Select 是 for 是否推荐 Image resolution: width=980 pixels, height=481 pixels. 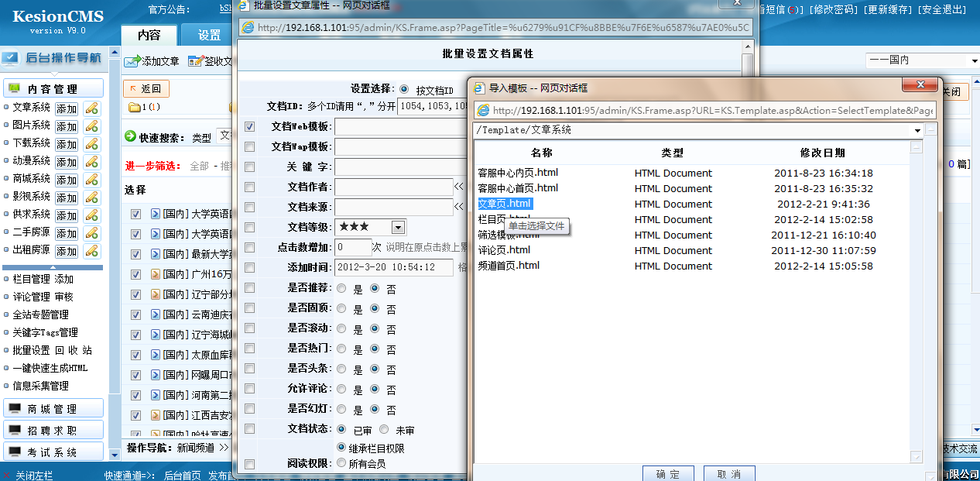[x=341, y=289]
